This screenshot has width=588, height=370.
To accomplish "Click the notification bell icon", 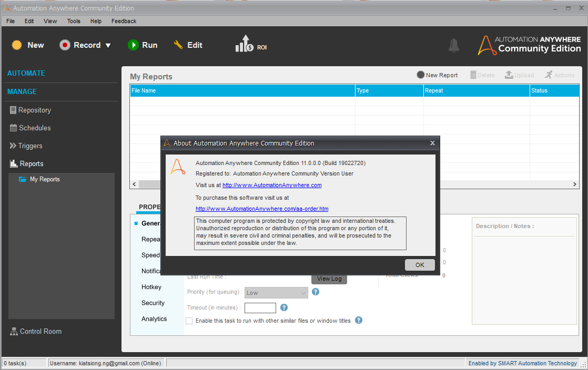I will point(453,46).
